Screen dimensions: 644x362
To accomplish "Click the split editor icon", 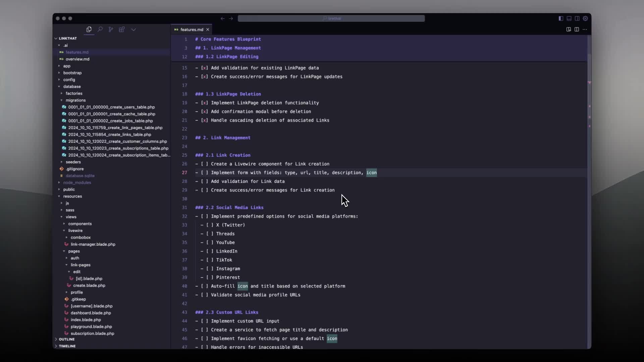I will (x=577, y=29).
